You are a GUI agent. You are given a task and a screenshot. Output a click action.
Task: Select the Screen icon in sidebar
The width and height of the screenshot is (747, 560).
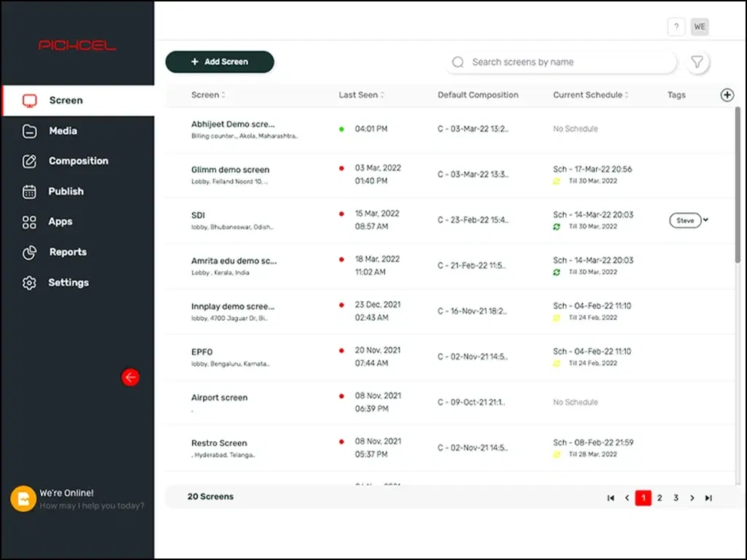[29, 100]
